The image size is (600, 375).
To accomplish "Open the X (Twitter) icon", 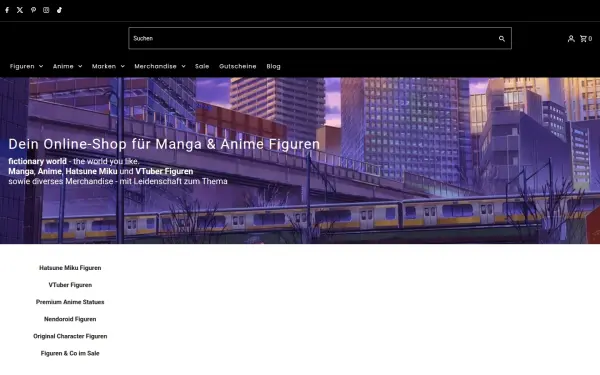I will point(20,10).
